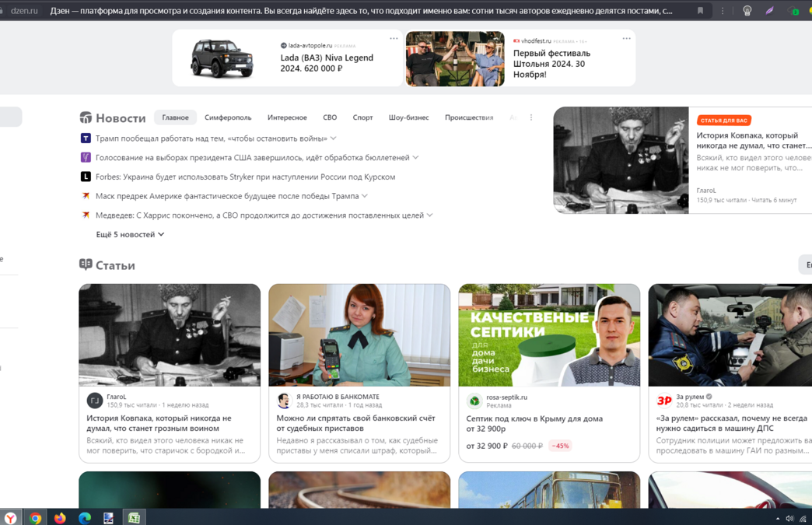Viewport: 812px width, 525px height.
Task: Click the Статьи section book icon
Action: coord(86,264)
